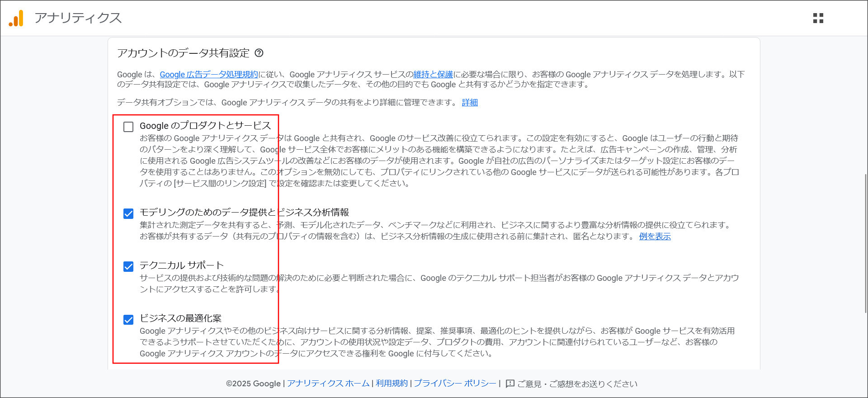Image resolution: width=868 pixels, height=398 pixels.
Task: Open the 利用規約 footer link
Action: click(x=392, y=384)
